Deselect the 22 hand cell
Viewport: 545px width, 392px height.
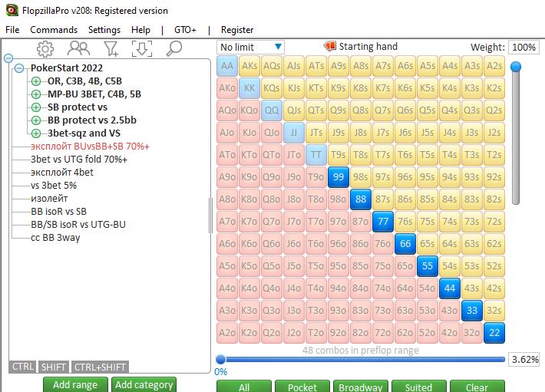(x=494, y=333)
